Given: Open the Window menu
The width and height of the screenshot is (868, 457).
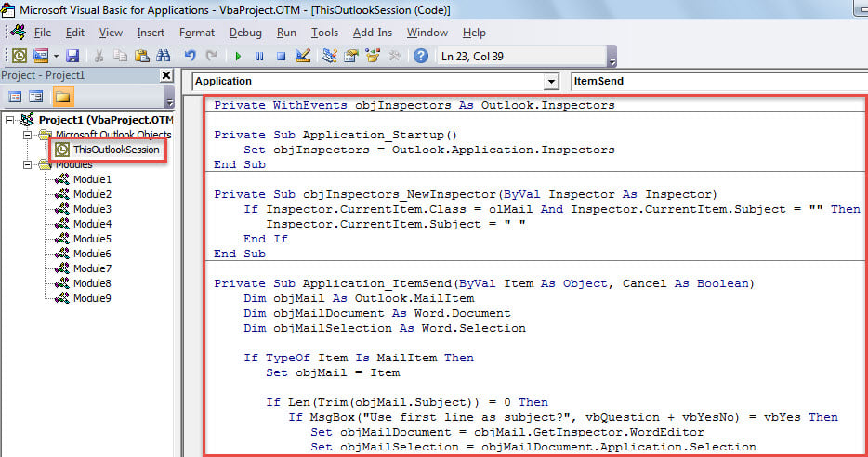Looking at the screenshot, I should [x=427, y=33].
